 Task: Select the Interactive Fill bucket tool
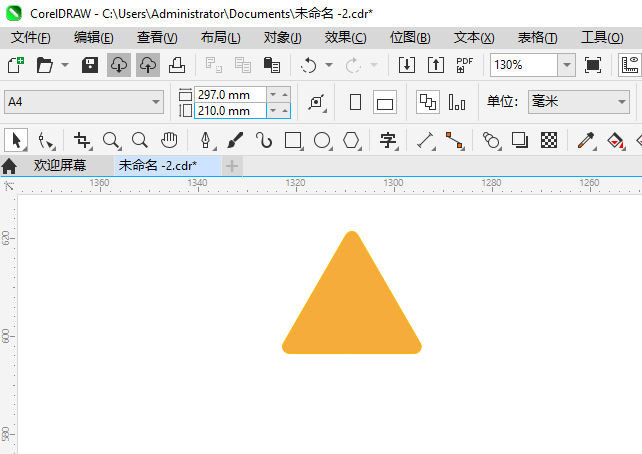pyautogui.click(x=615, y=140)
